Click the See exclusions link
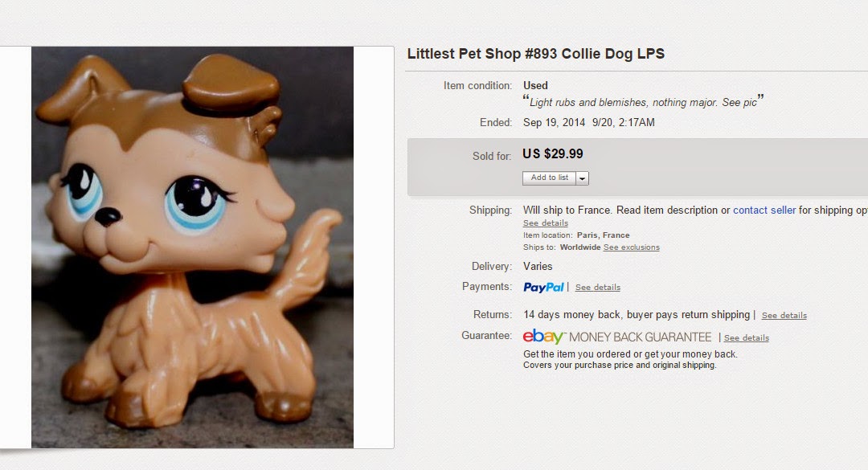Image resolution: width=868 pixels, height=470 pixels. 631,247
